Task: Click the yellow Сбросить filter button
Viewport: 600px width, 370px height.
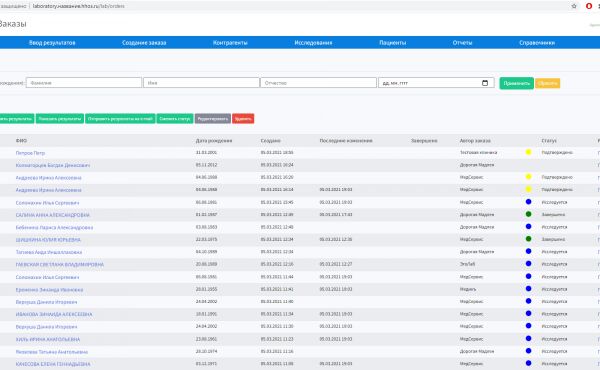Action: [x=548, y=83]
